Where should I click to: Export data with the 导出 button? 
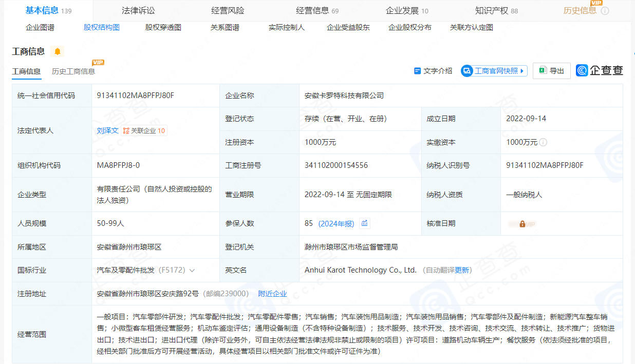(x=551, y=71)
